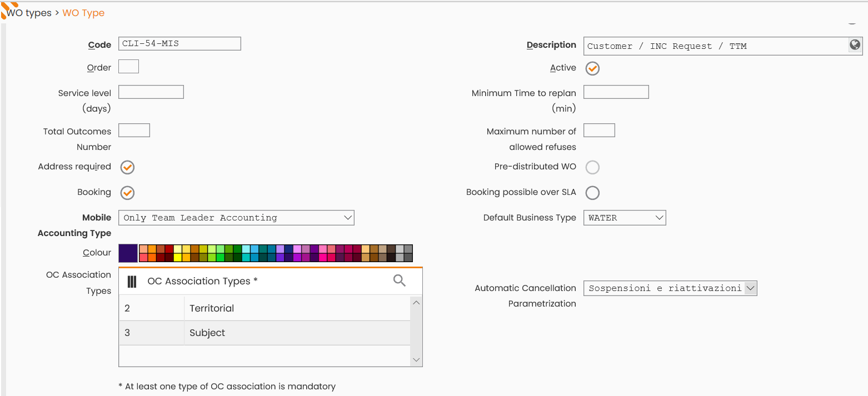Click the Maximum number of allowed refuses field
Screen dimensions: 868x396
coord(599,131)
